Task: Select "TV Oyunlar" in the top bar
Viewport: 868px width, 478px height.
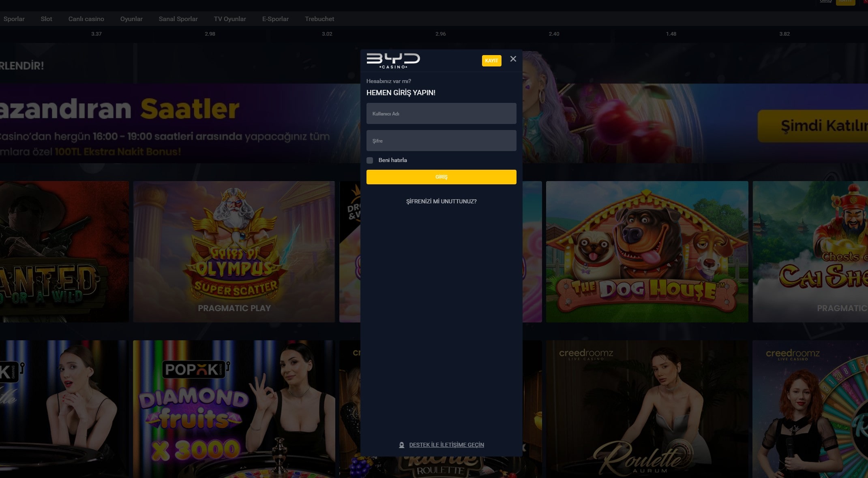Action: click(x=230, y=19)
